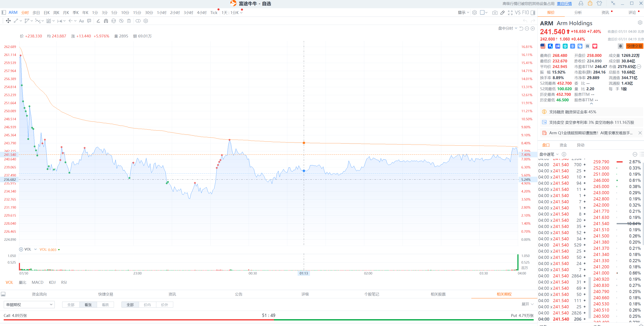644x326 pixels.
Task: Filter options by 看跌
Action: [x=105, y=305]
